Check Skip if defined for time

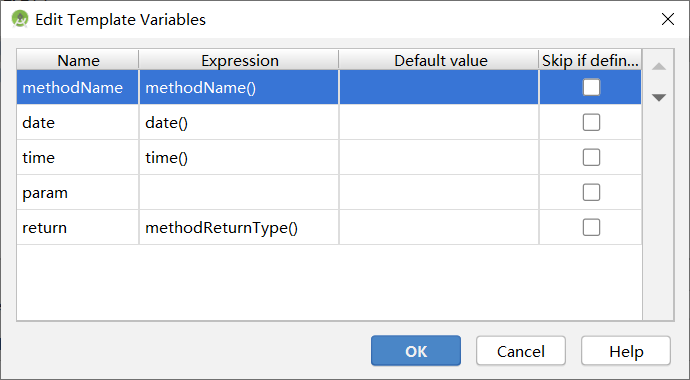591,157
